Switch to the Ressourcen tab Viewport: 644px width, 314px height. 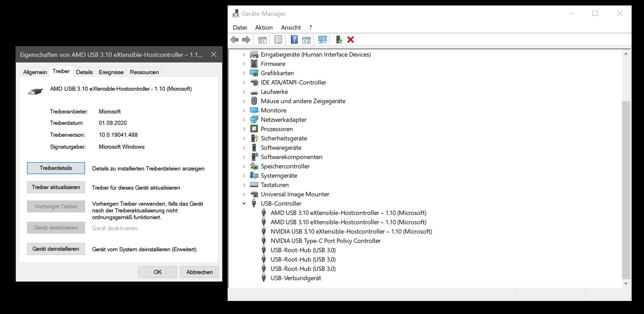coord(144,72)
